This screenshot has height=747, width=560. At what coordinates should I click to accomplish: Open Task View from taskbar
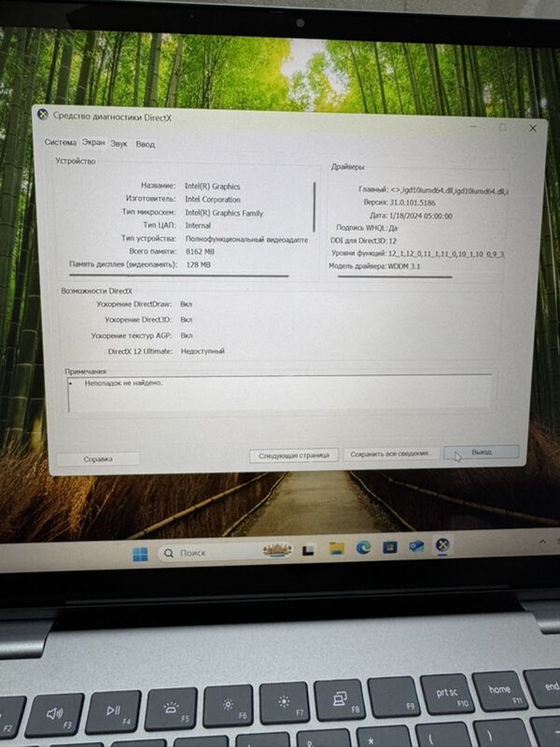pyautogui.click(x=308, y=551)
